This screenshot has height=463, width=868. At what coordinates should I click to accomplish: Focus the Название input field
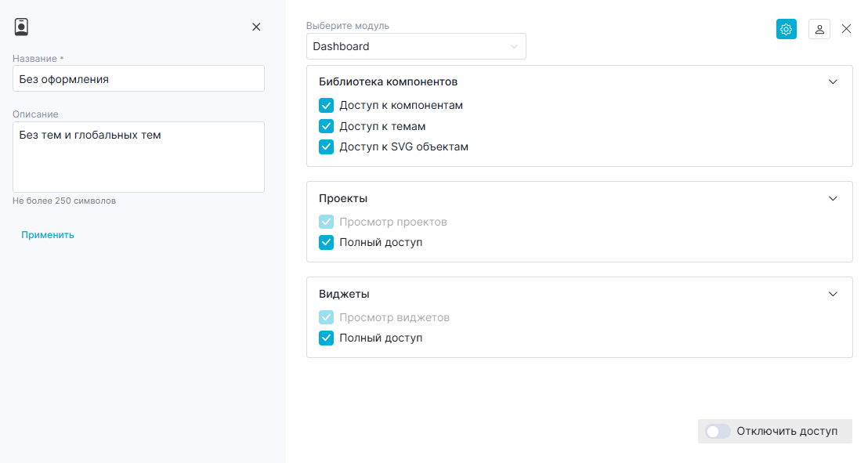[139, 78]
